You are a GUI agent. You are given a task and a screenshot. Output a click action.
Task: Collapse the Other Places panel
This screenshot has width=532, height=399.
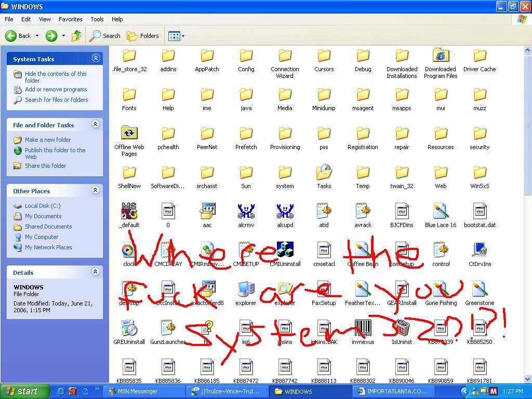[96, 190]
